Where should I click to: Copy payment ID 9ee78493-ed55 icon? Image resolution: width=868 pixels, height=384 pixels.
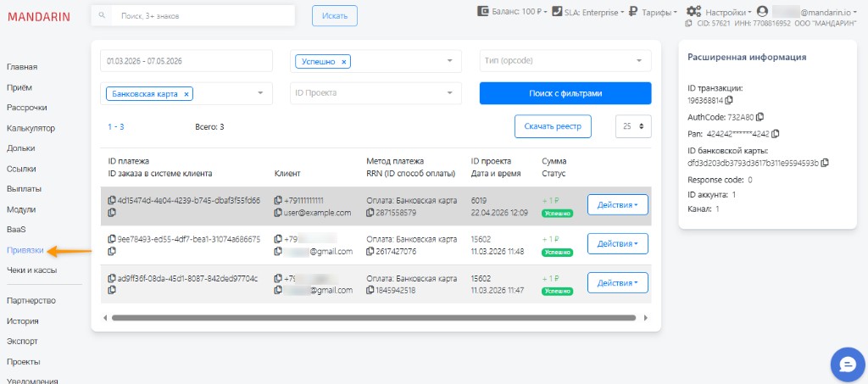click(112, 240)
